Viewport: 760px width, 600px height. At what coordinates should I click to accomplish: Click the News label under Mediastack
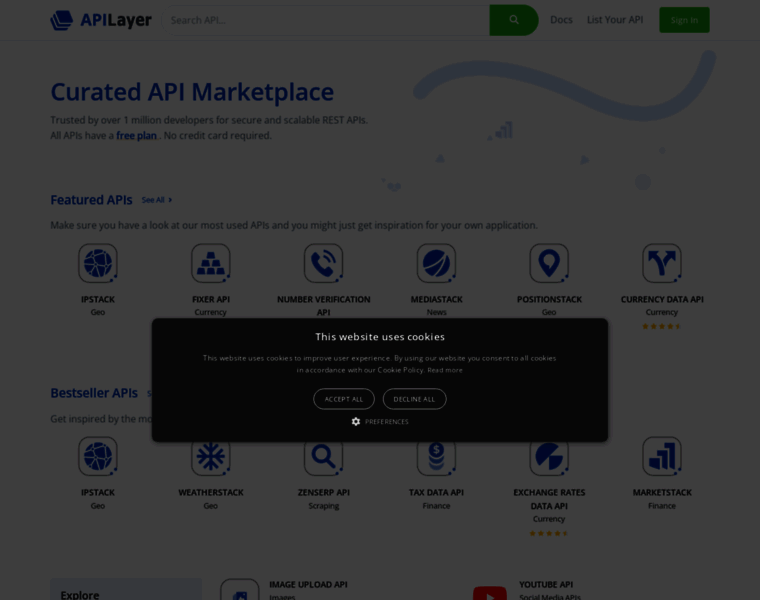(x=436, y=312)
